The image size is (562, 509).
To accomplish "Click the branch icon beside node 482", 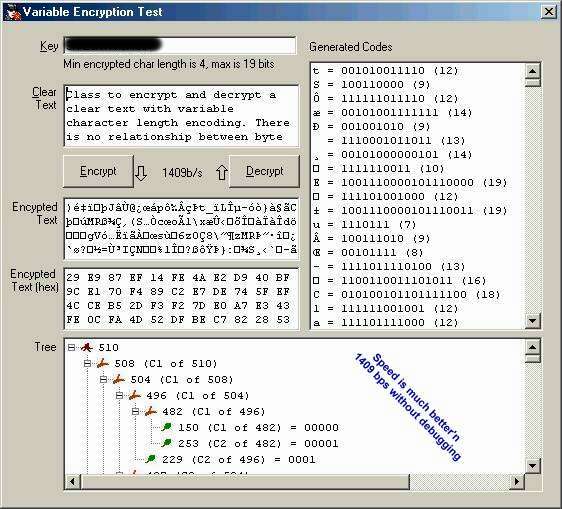I will click(151, 411).
